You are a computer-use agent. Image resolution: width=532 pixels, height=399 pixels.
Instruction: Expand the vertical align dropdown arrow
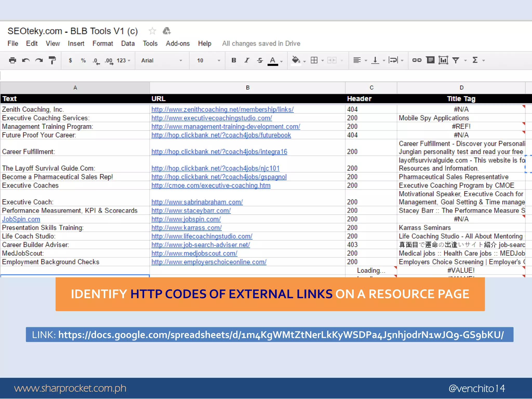[384, 61]
